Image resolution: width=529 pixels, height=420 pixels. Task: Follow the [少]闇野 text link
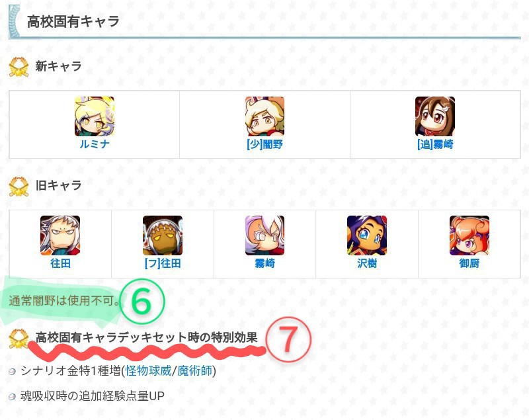265,144
